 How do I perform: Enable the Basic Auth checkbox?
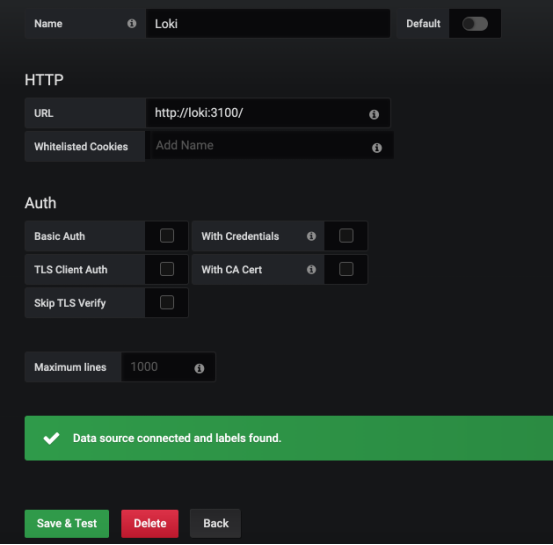coord(166,236)
